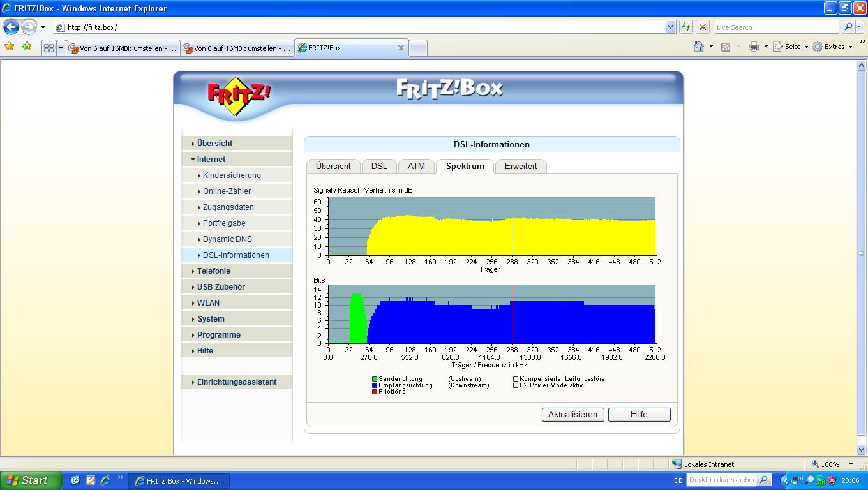Click the Aktualisieren button

pos(573,415)
